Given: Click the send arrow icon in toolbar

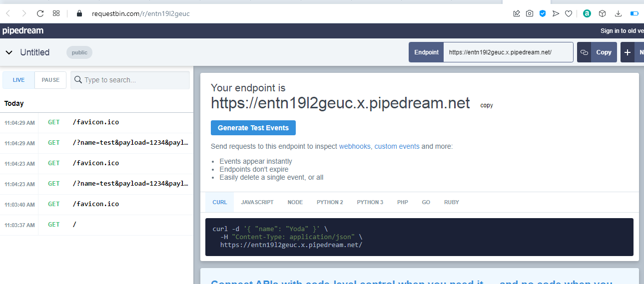Looking at the screenshot, I should pyautogui.click(x=556, y=13).
